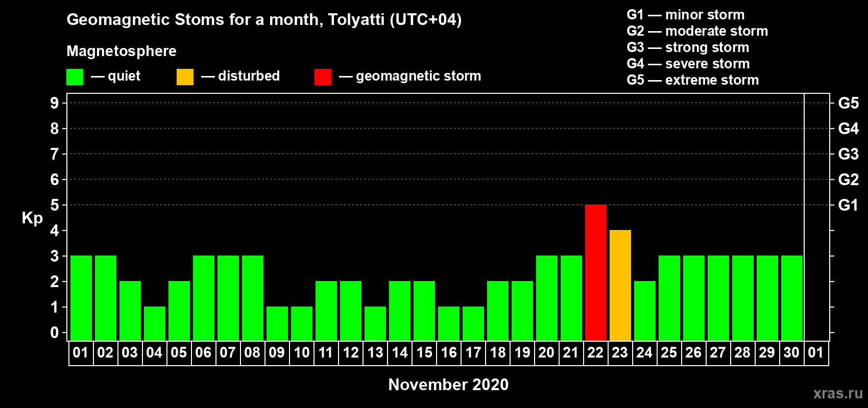868x408 pixels.
Task: Click the Kp value 9 tick label
Action: click(x=55, y=103)
